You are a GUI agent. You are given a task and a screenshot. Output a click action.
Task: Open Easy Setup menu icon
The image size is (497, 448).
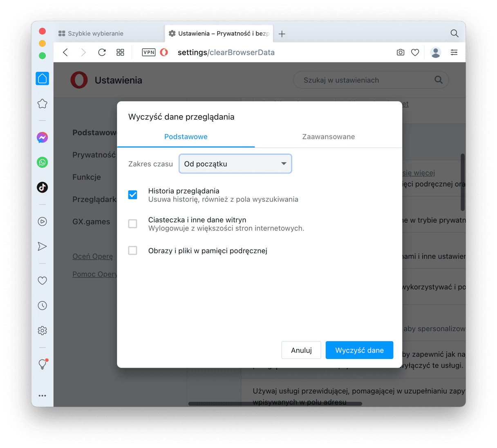point(454,52)
